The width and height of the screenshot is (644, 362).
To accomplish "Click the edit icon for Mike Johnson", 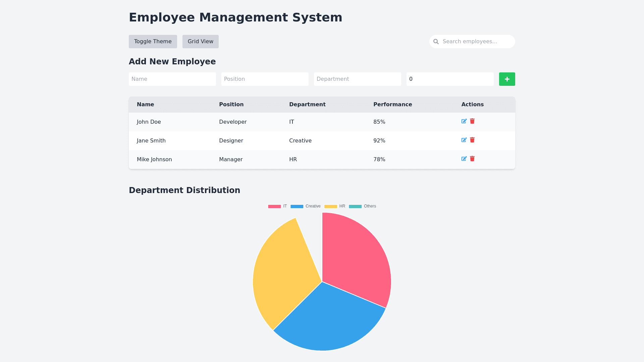I will [464, 159].
